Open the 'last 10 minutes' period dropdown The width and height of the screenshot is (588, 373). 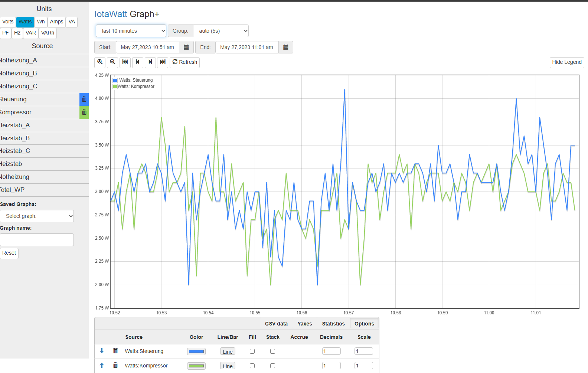(131, 31)
